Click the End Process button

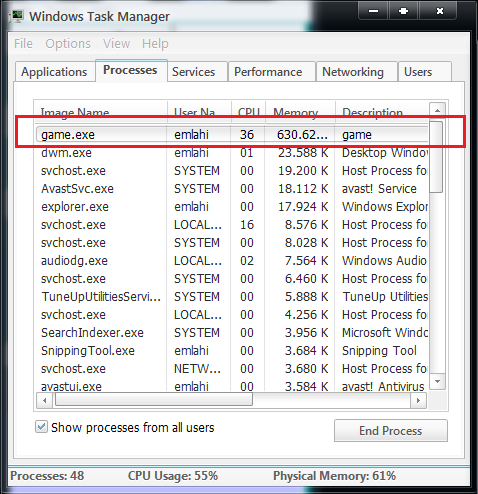391,431
